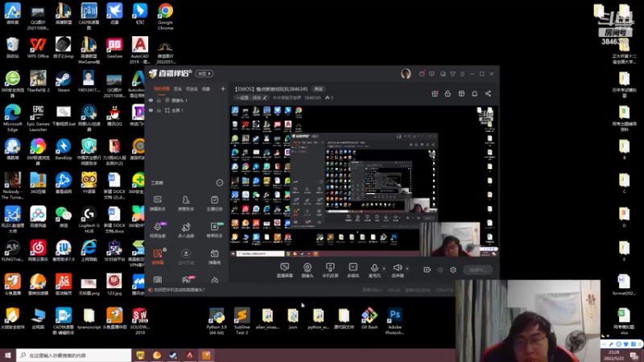
Task: Select the 全屏 1 source row
Action: pos(187,110)
